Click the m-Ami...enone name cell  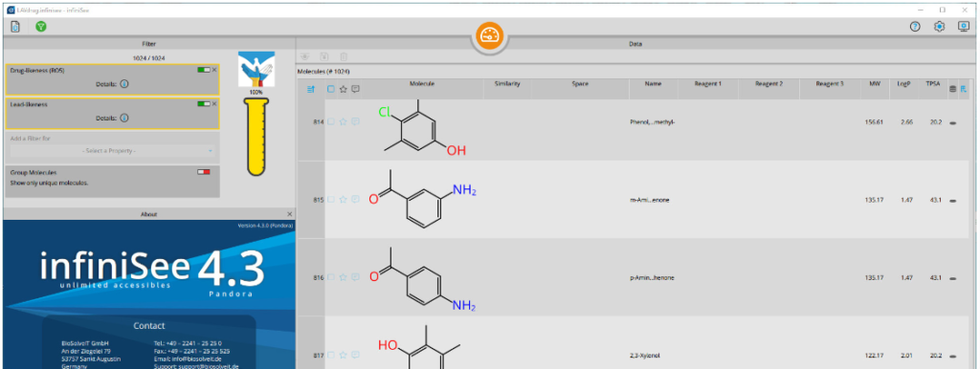point(650,201)
